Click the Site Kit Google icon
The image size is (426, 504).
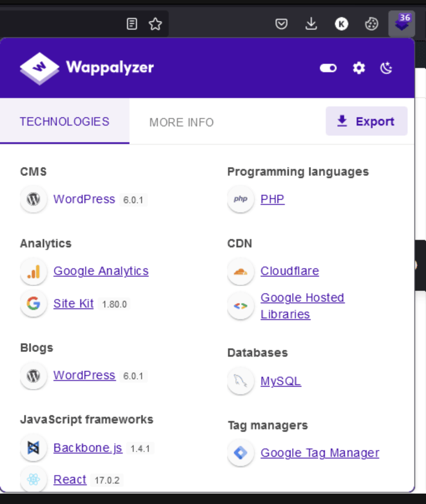tap(33, 303)
